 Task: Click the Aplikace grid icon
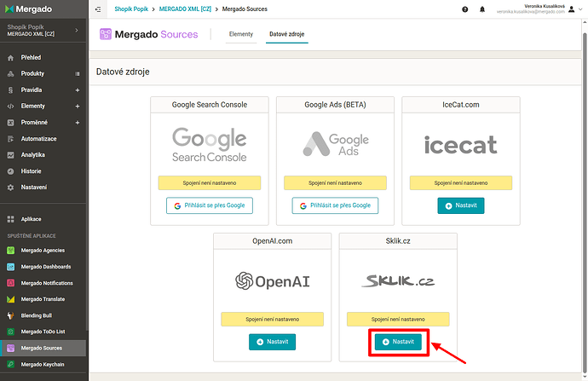coord(10,219)
